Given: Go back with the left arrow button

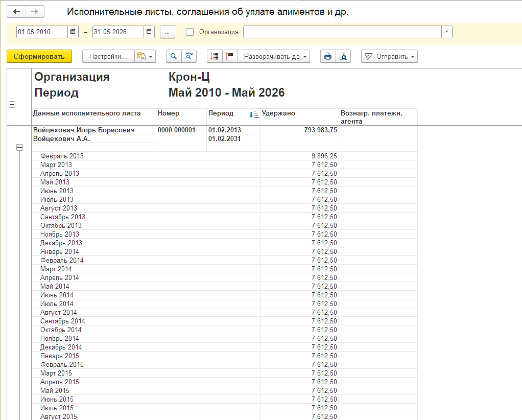Looking at the screenshot, I should [16, 12].
